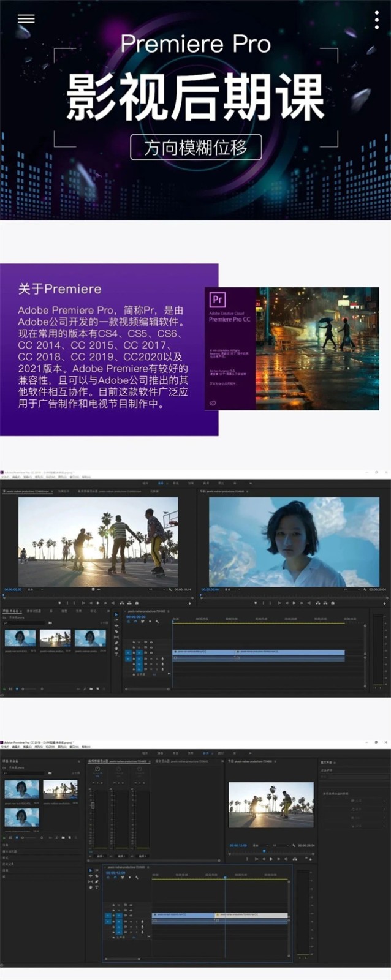Select the white selected clip in second timeline
This screenshot has height=980, width=391.
(x=251, y=915)
